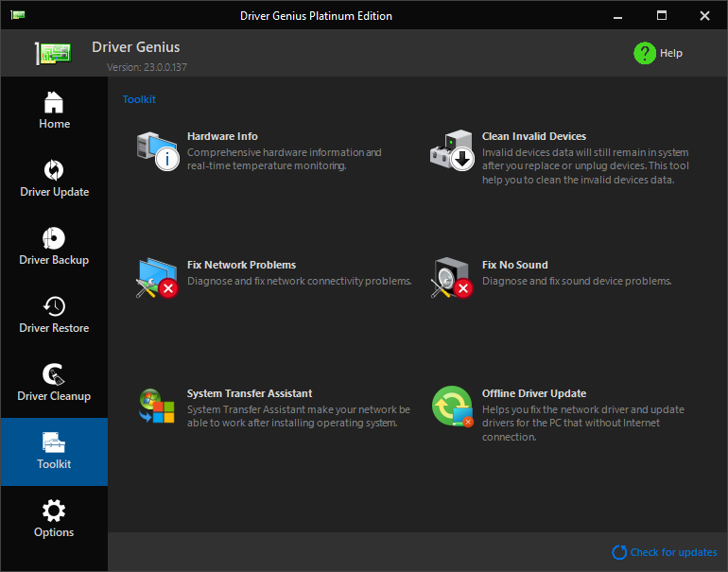Open Driver Backup disc icon
Screen dimensions: 728x572
54,238
